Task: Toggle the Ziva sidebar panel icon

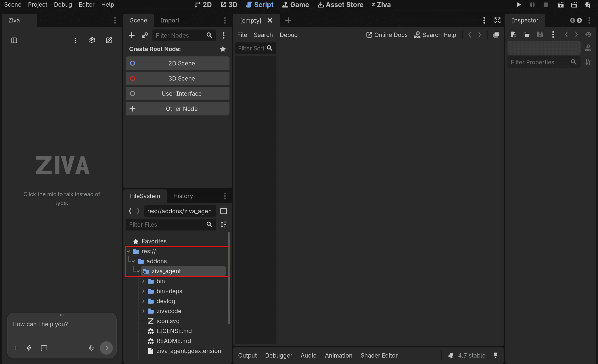Action: pos(14,40)
